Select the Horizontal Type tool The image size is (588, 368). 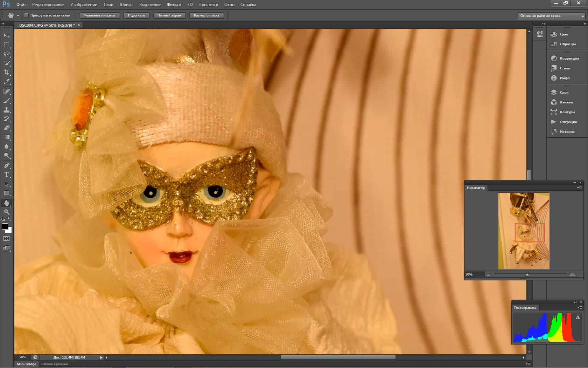7,175
